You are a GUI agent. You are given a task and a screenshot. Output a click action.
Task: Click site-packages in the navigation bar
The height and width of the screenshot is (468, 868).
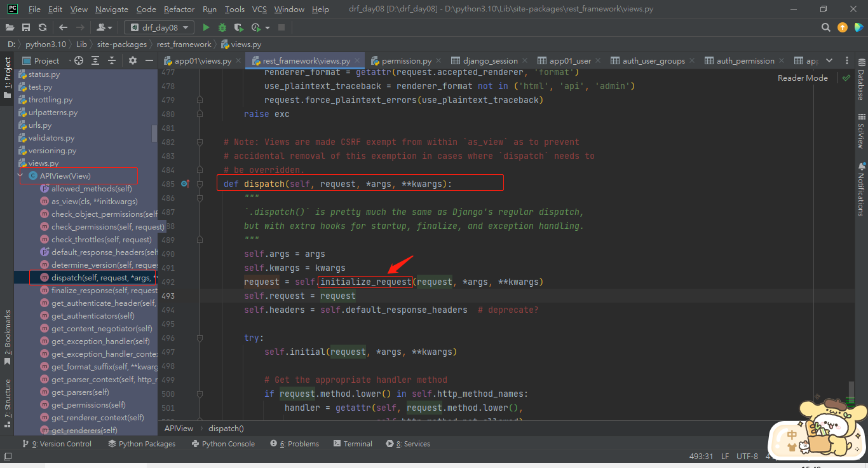coord(122,45)
